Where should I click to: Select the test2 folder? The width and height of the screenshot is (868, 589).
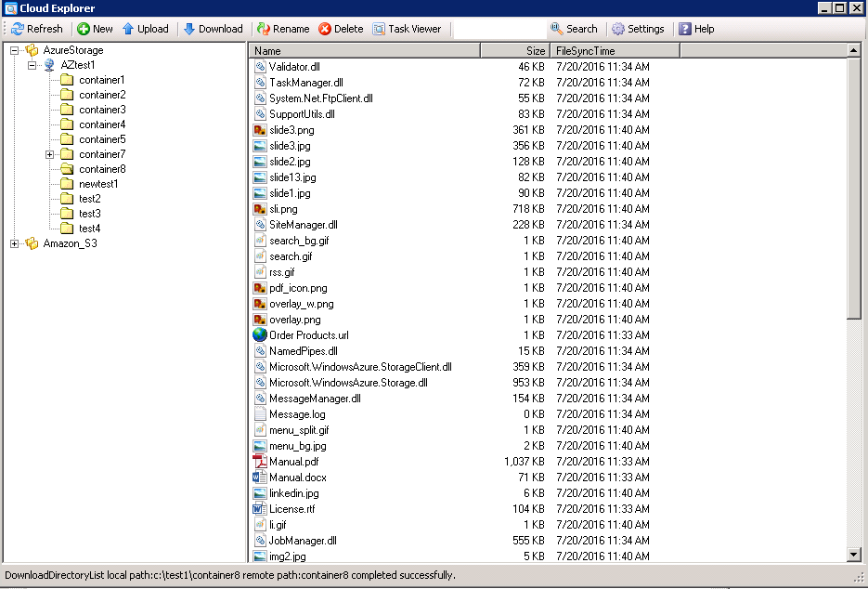click(x=90, y=199)
